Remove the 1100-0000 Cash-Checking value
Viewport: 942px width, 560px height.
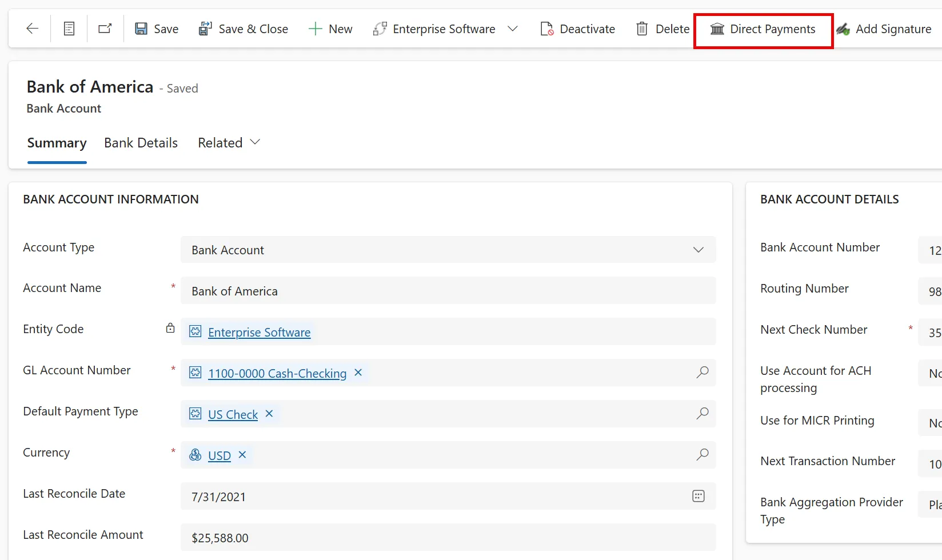[x=358, y=373]
